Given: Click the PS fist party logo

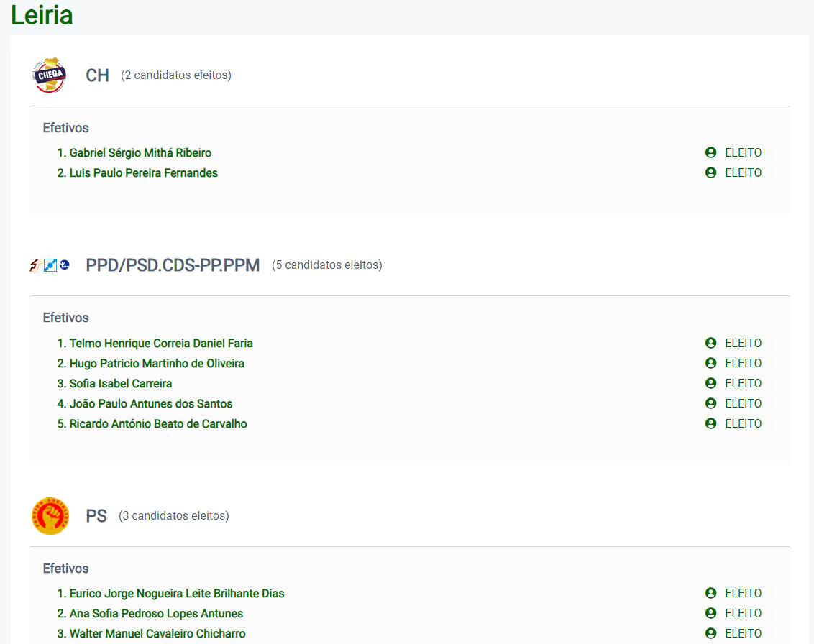Looking at the screenshot, I should click(x=50, y=516).
